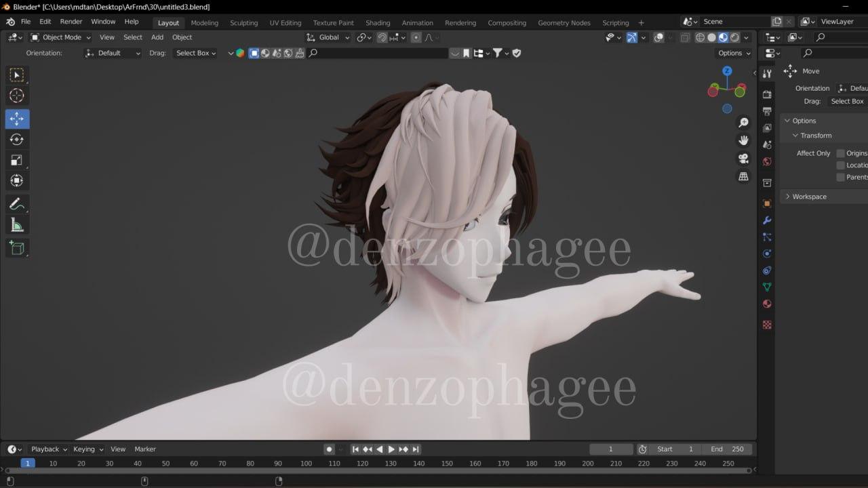Viewport: 868px width, 488px height.
Task: Activate the Scale tool
Action: click(x=17, y=161)
